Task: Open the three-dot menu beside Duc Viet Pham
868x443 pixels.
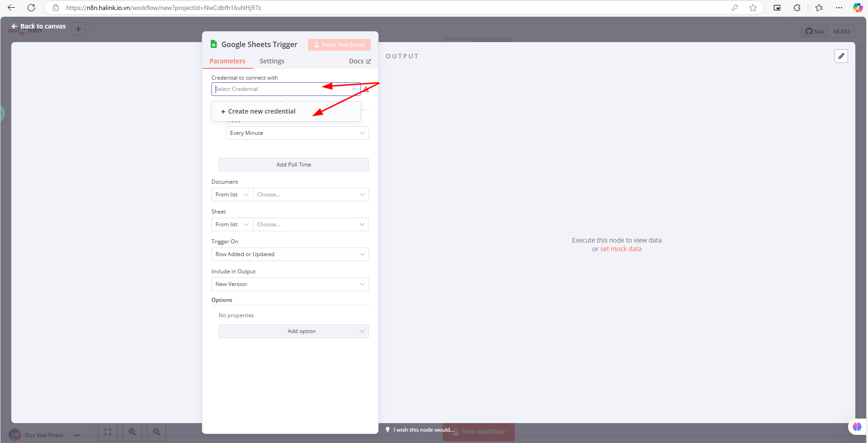Action: tap(77, 435)
